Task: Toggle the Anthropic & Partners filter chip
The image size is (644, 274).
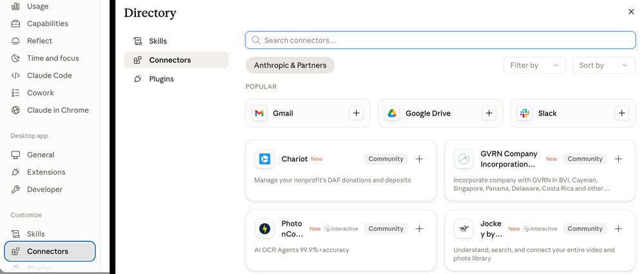Action: tap(290, 65)
